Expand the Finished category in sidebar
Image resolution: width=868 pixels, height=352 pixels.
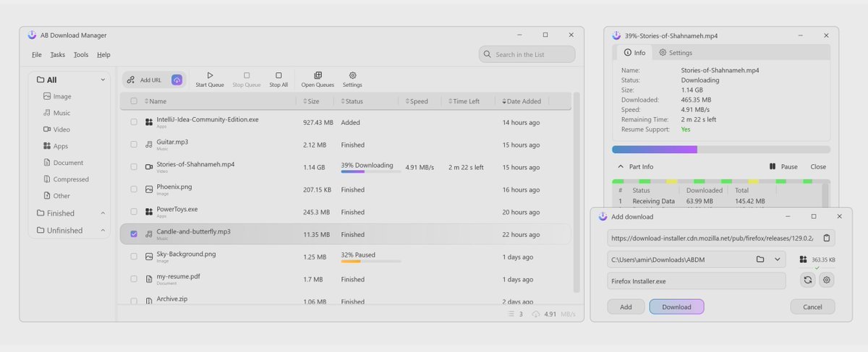point(103,213)
